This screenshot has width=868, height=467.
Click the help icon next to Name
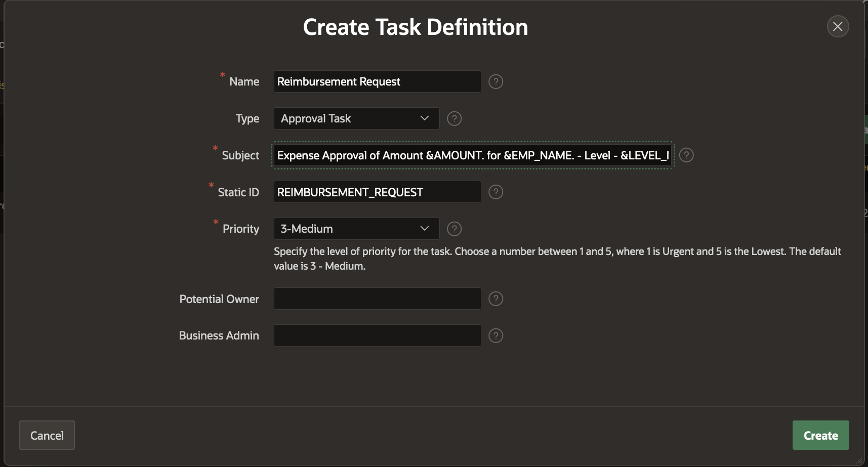[495, 81]
